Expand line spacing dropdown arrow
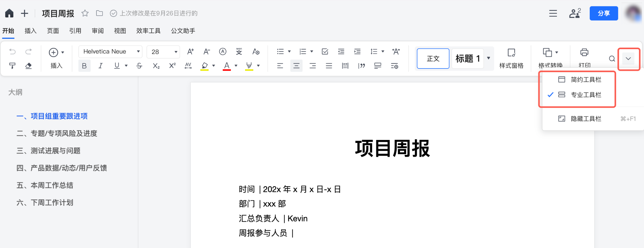 [383, 52]
